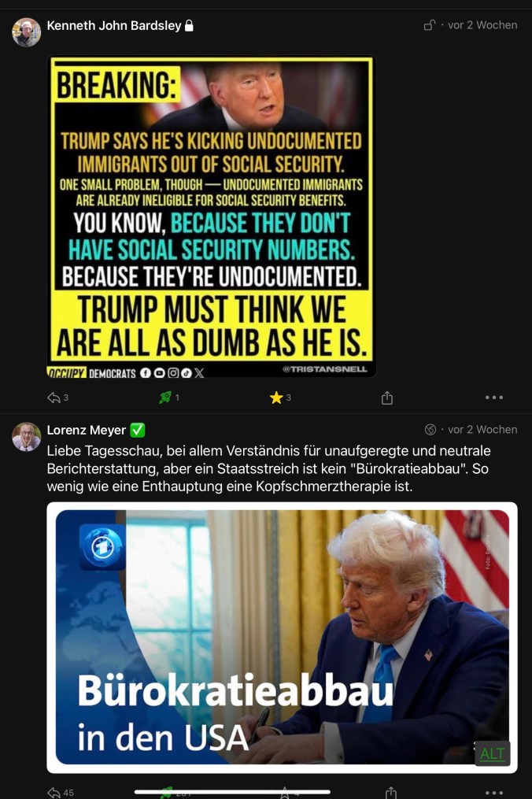This screenshot has height=799, width=532.
Task: Share Lorenz Meyer's post
Action: click(x=391, y=793)
